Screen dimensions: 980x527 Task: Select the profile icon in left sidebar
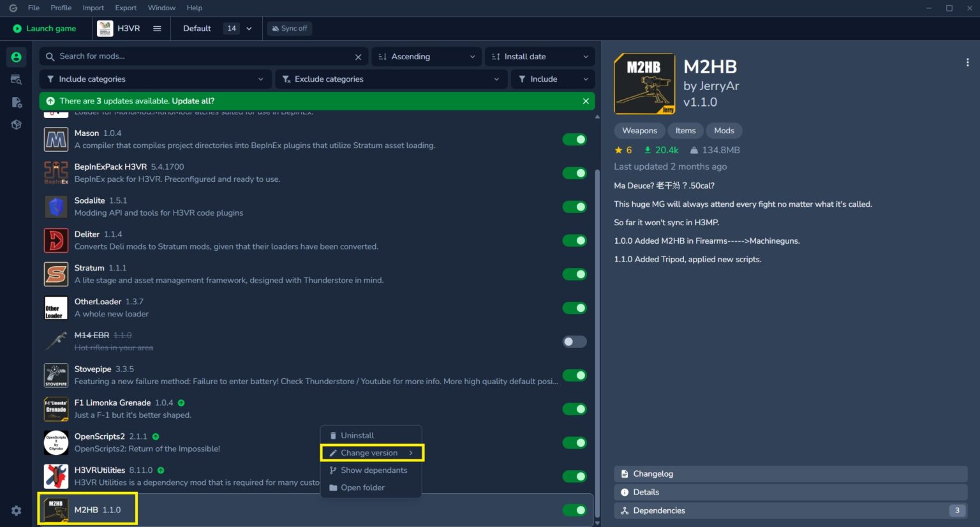(16, 57)
